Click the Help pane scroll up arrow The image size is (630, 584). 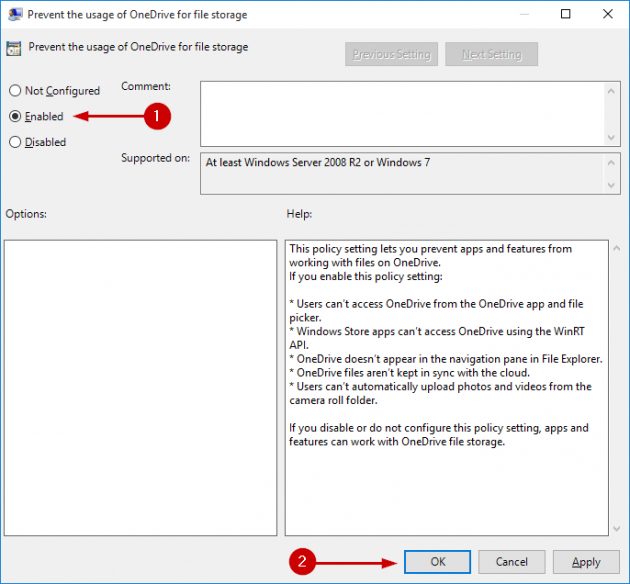click(x=617, y=249)
